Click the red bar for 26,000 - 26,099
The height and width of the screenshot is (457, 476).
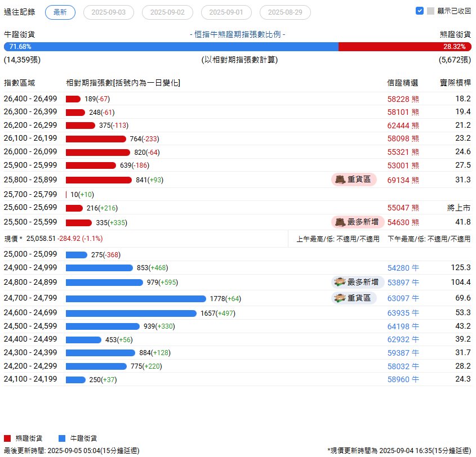pos(98,152)
